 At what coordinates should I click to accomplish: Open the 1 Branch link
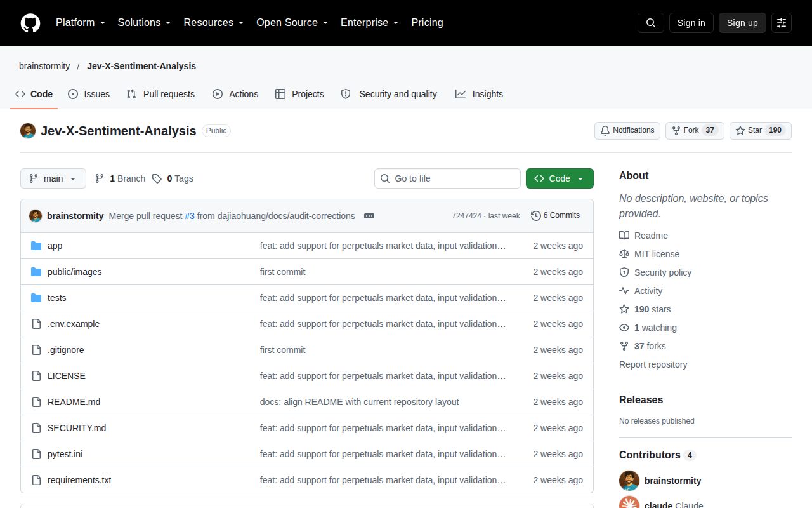(120, 178)
